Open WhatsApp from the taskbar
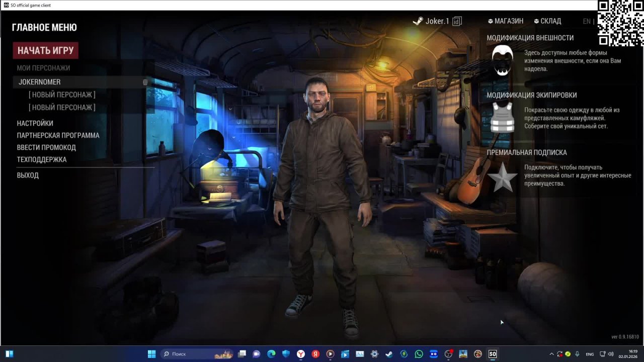Screen dimensions: 644x362 coord(419,354)
